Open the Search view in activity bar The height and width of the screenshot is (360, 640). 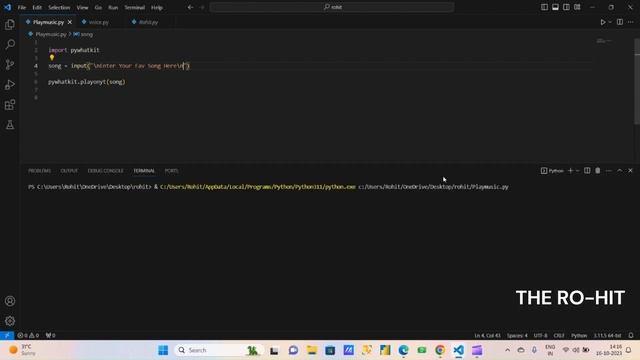(x=10, y=44)
